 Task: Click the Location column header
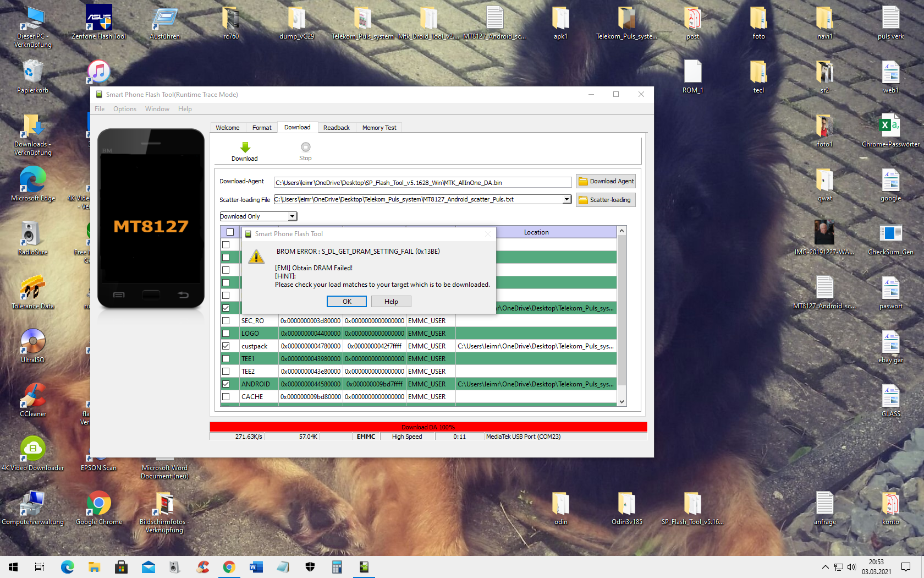(x=536, y=232)
